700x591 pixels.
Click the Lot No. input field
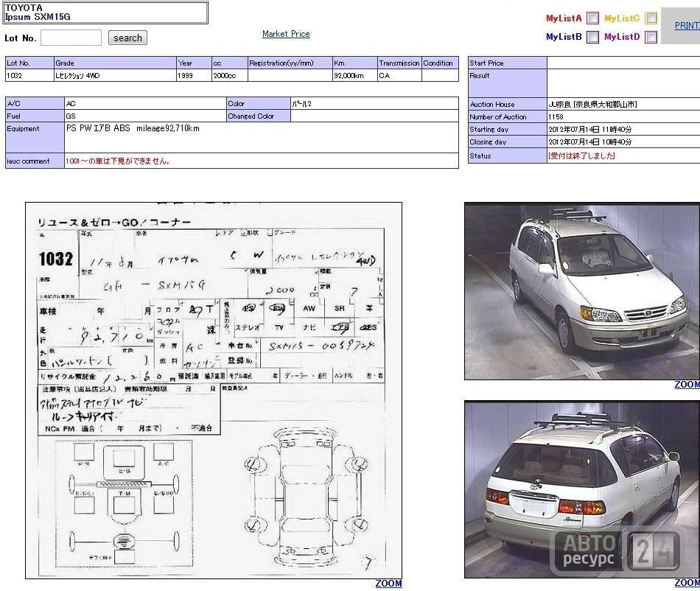click(x=71, y=38)
